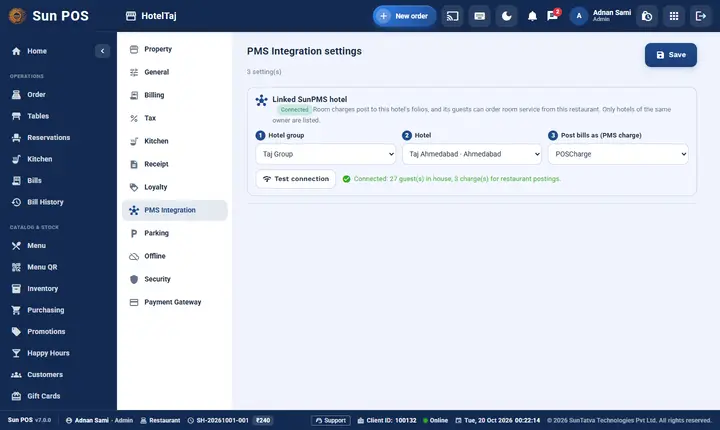720x430 pixels.
Task: Open Promotions in sidebar
Action: tap(58, 331)
